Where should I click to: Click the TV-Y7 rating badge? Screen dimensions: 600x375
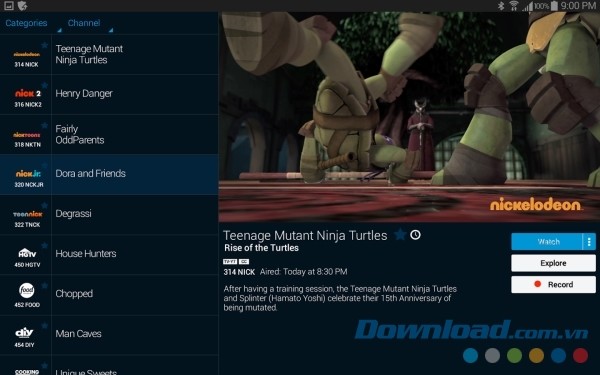(x=230, y=262)
